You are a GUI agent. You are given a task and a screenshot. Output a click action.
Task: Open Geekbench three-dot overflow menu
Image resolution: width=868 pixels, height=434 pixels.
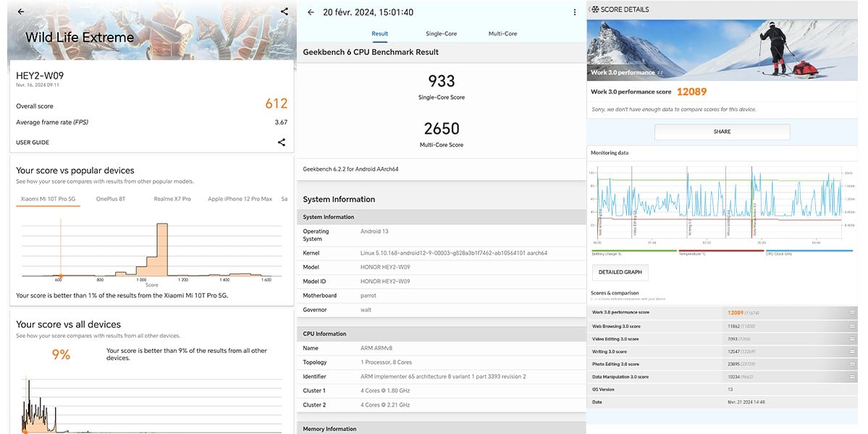[575, 12]
